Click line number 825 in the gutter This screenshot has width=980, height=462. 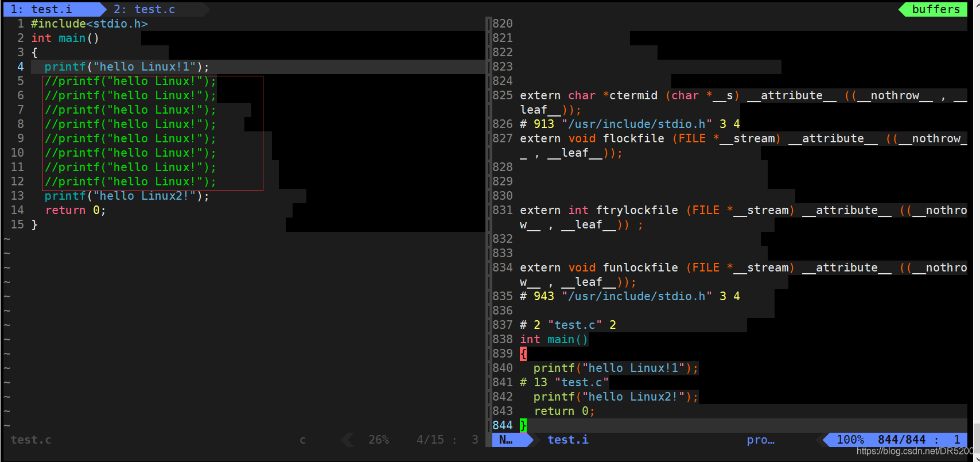coord(503,95)
